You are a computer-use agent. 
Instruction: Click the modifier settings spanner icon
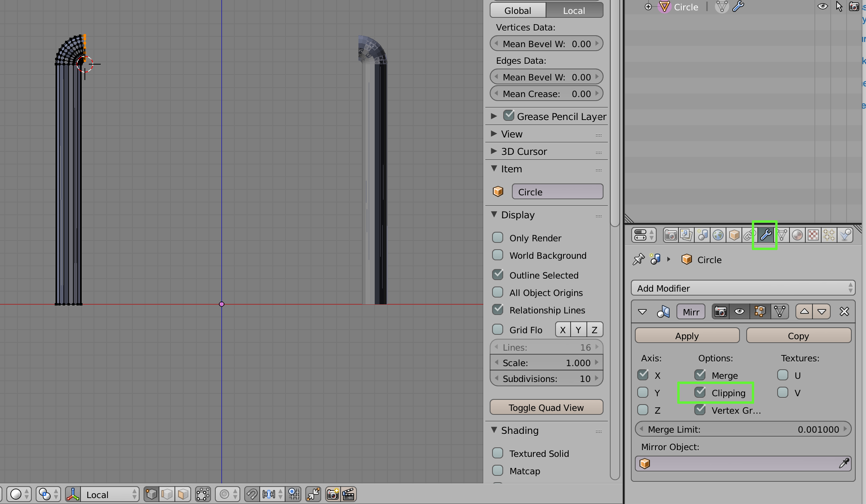click(765, 235)
